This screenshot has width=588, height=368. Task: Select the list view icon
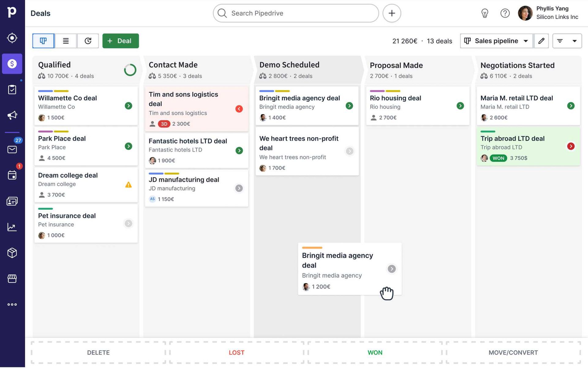(x=66, y=40)
